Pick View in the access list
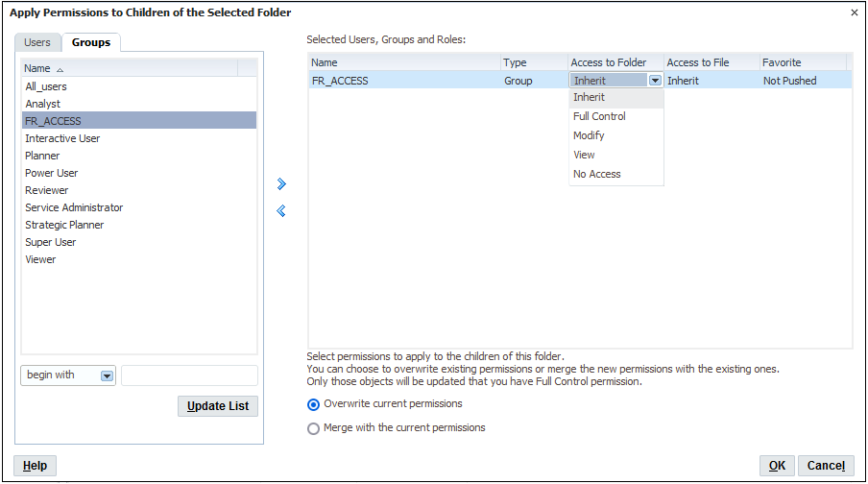This screenshot has height=484, width=868. click(584, 155)
